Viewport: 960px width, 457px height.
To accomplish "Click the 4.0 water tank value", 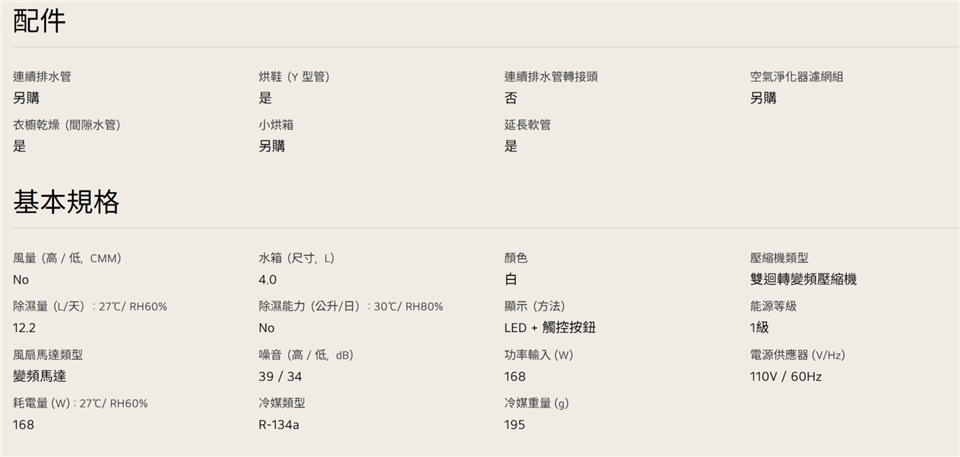I will tap(267, 279).
